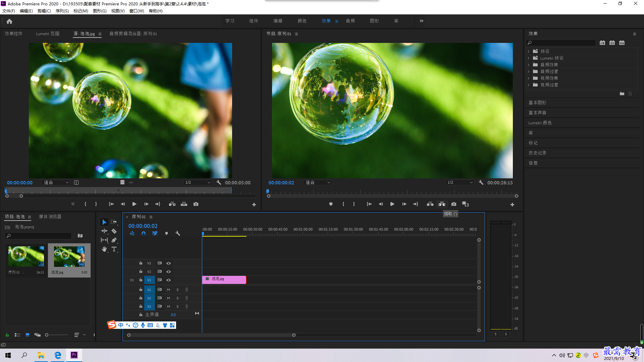Toggle Linked Selection in timeline
Screen dimensions: 644x362
point(155,233)
